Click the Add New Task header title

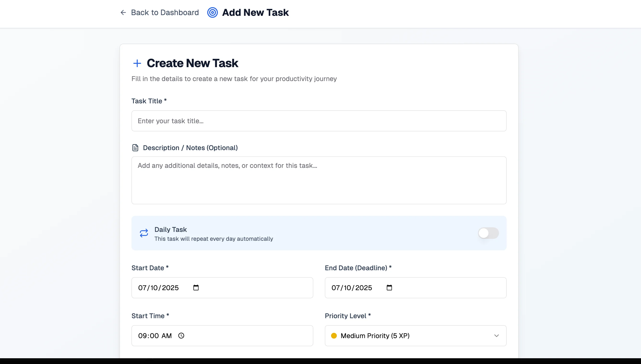pos(255,12)
